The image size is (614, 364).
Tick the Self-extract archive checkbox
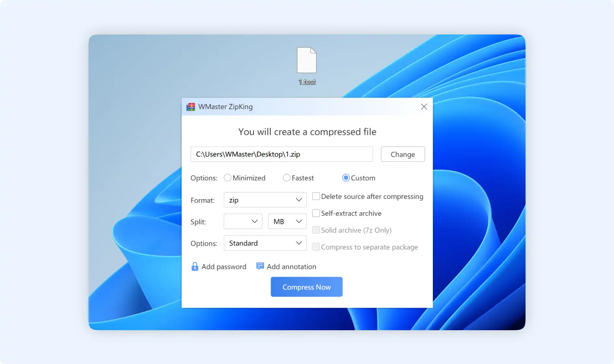[316, 213]
